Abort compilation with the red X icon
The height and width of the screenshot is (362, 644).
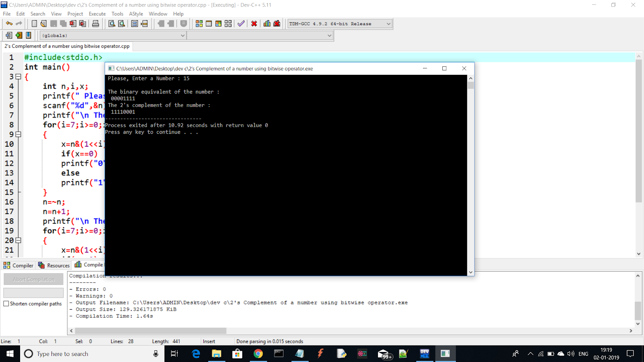[x=254, y=23]
